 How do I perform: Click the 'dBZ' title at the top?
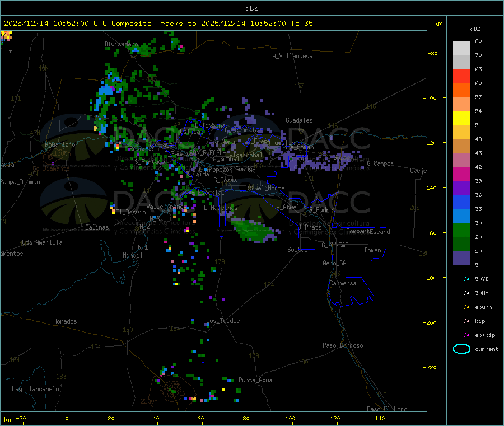(x=251, y=8)
